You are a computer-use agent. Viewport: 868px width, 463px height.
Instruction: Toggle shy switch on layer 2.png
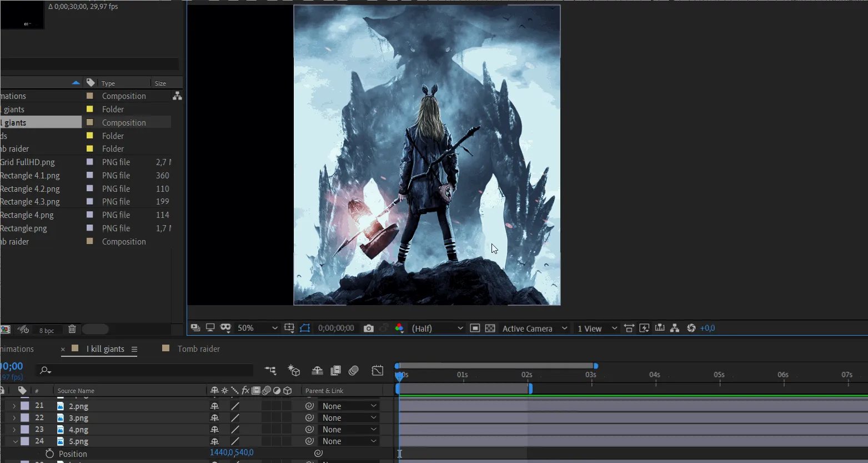[214, 406]
